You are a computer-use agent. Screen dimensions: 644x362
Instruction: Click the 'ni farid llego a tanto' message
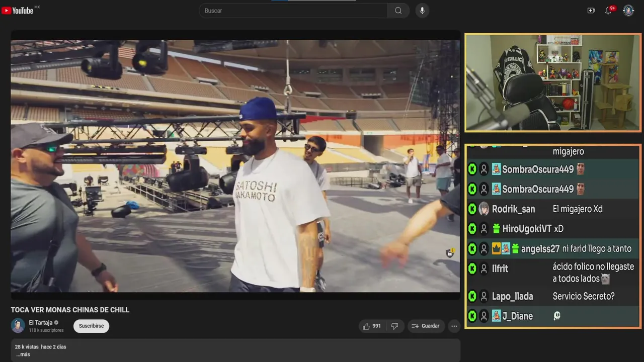597,249
